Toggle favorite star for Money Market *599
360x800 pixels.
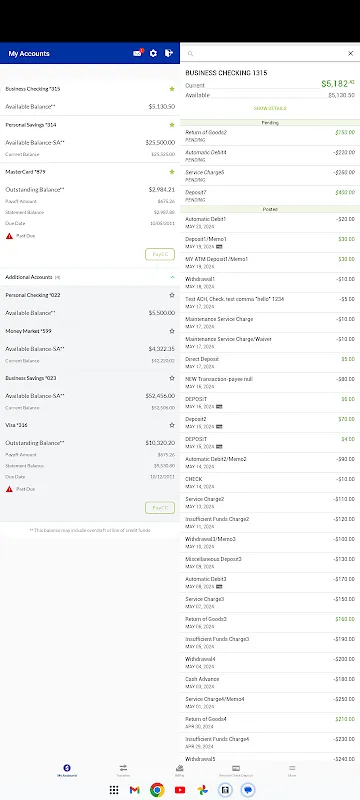pos(172,331)
